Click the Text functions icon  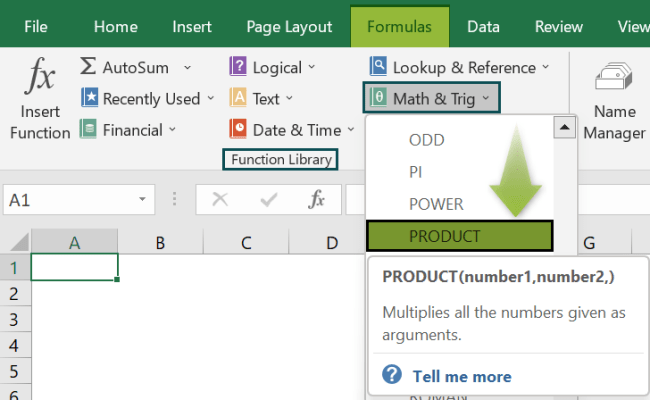point(238,98)
